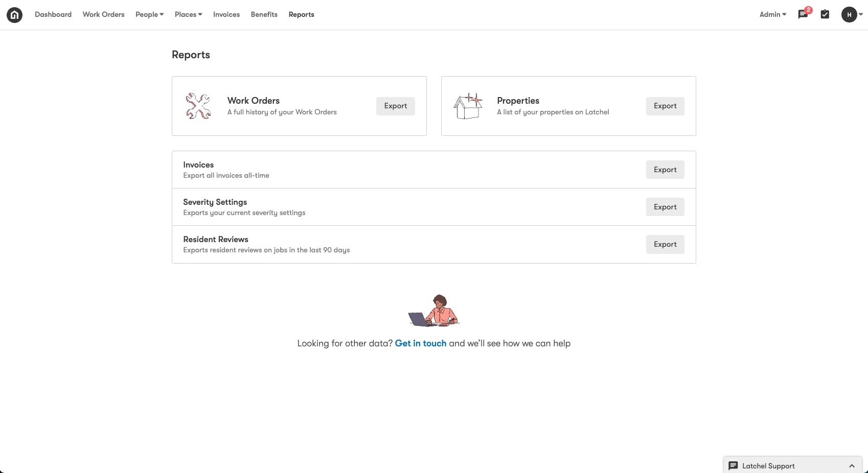Viewport: 868px width, 473px height.
Task: Follow the Get in touch link
Action: (x=420, y=343)
